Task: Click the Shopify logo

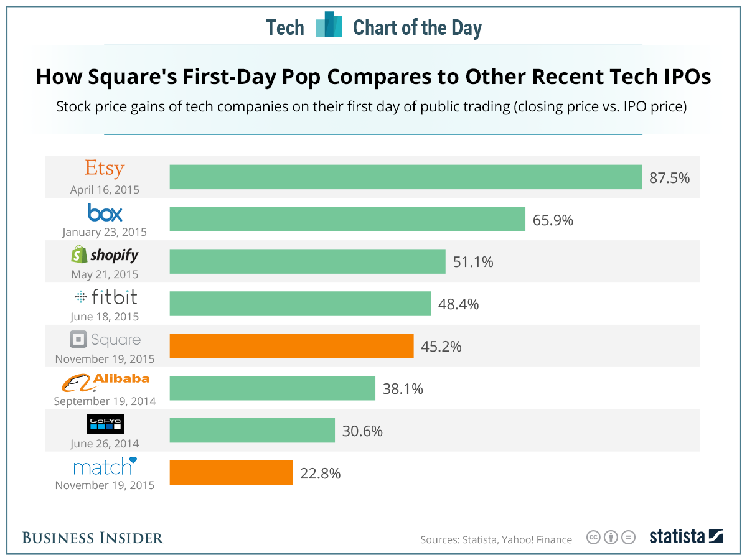Action: tap(105, 254)
